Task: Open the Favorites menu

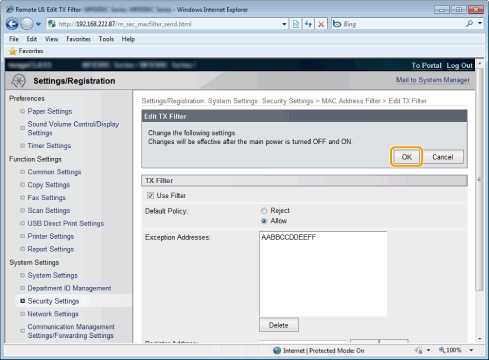Action: click(78, 39)
